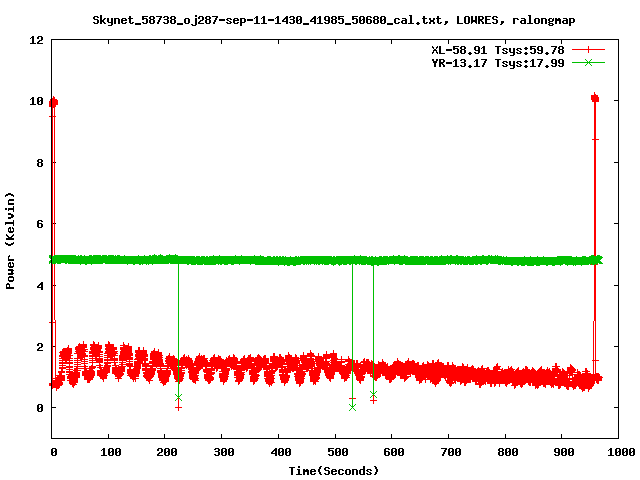
Task: Click x-axis tick label 400
Action: [281, 452]
